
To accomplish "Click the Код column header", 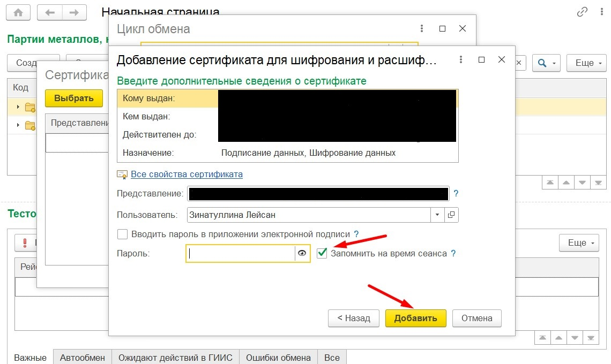I will 21,88.
